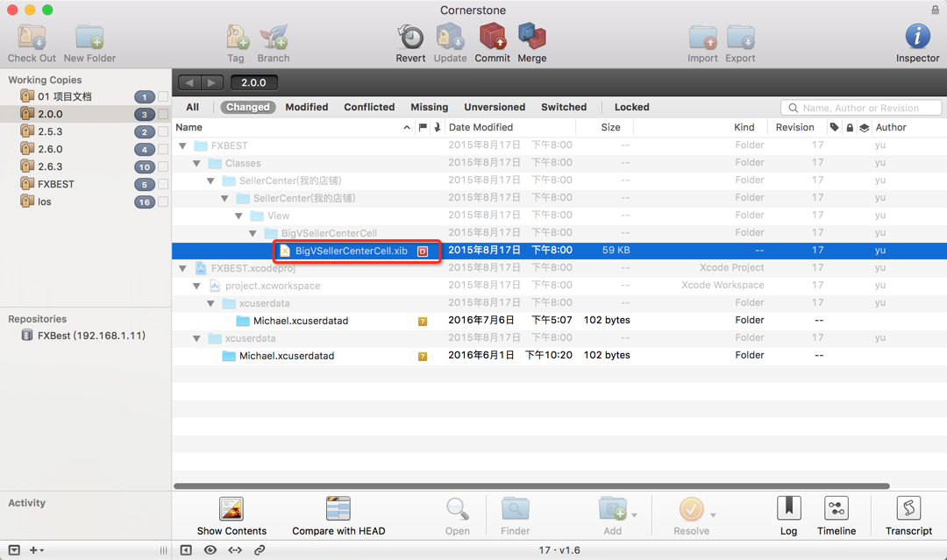The image size is (947, 560).
Task: Go back with the left arrow button
Action: pos(189,82)
